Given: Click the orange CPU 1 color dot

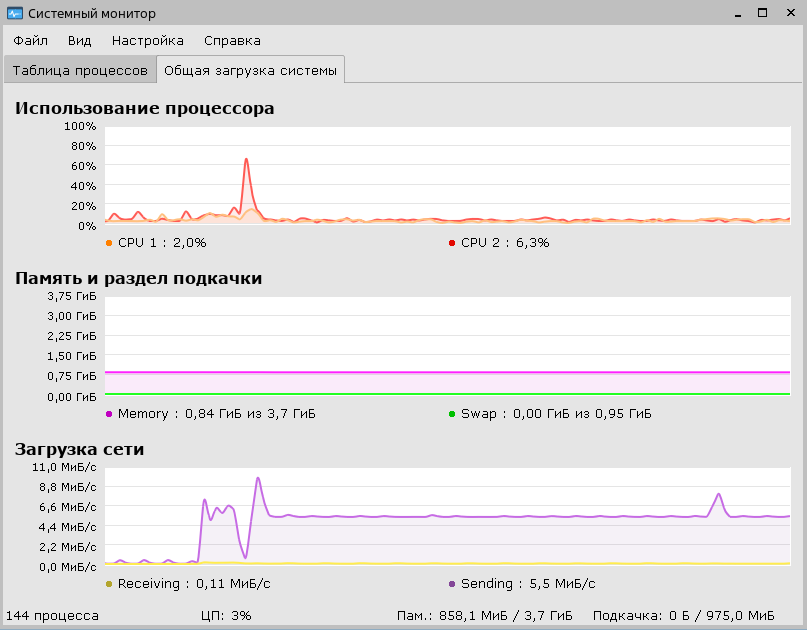Looking at the screenshot, I should pos(109,243).
